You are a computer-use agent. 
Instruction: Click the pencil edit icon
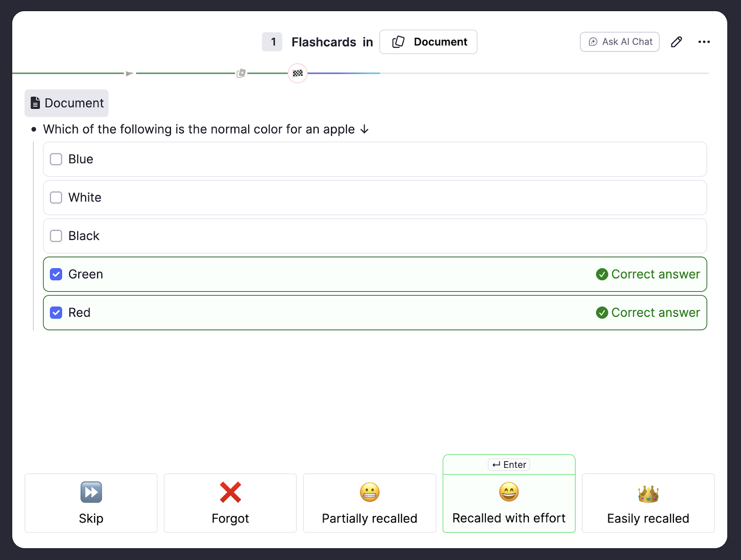click(676, 42)
